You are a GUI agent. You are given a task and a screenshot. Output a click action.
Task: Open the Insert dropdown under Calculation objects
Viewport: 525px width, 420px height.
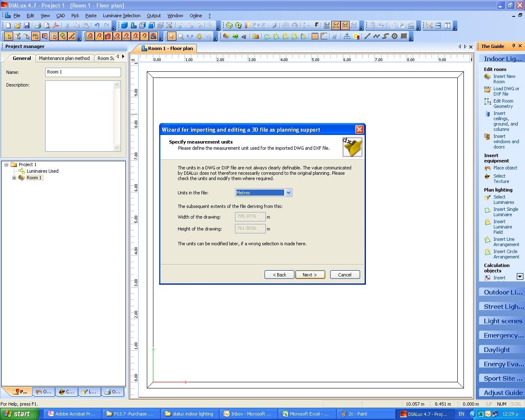coord(520,276)
